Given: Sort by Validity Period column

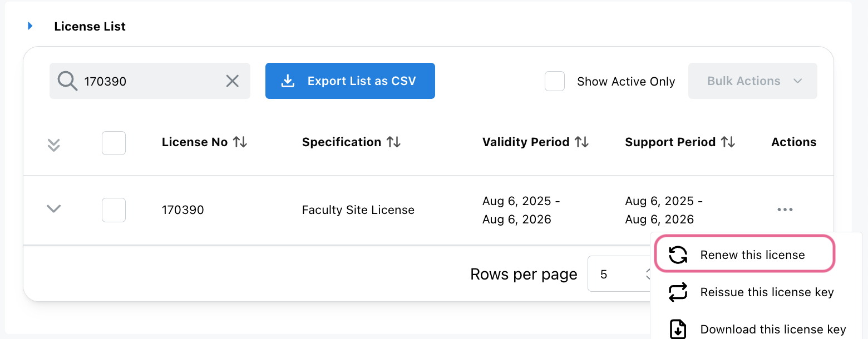Looking at the screenshot, I should pyautogui.click(x=581, y=142).
